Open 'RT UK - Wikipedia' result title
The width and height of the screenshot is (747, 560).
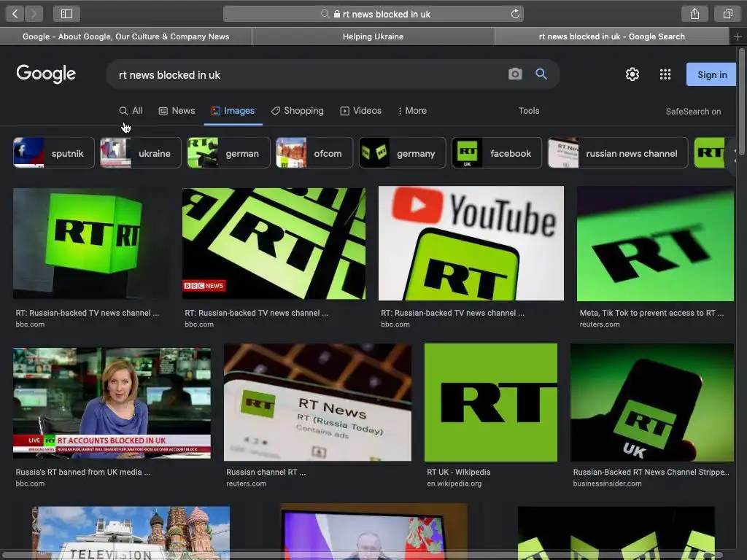click(x=458, y=472)
